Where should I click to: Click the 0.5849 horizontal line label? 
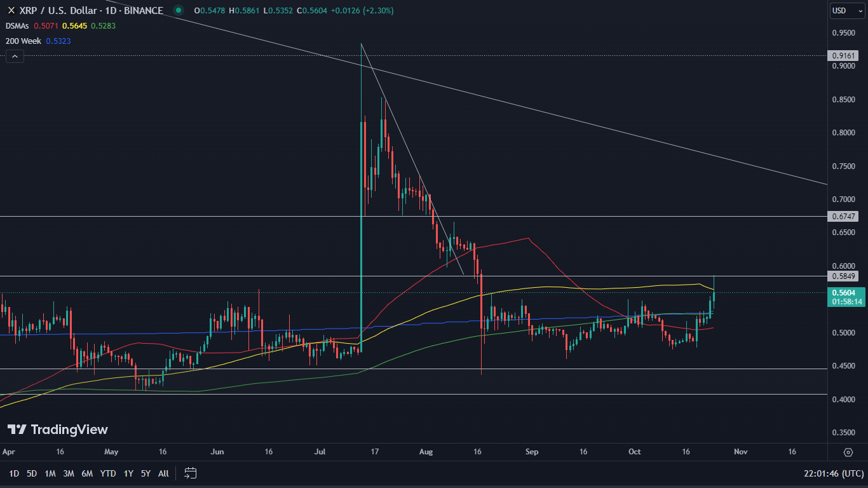click(x=844, y=276)
